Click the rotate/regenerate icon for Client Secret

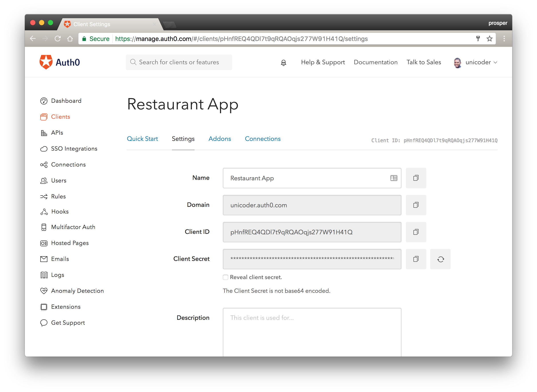tap(440, 259)
